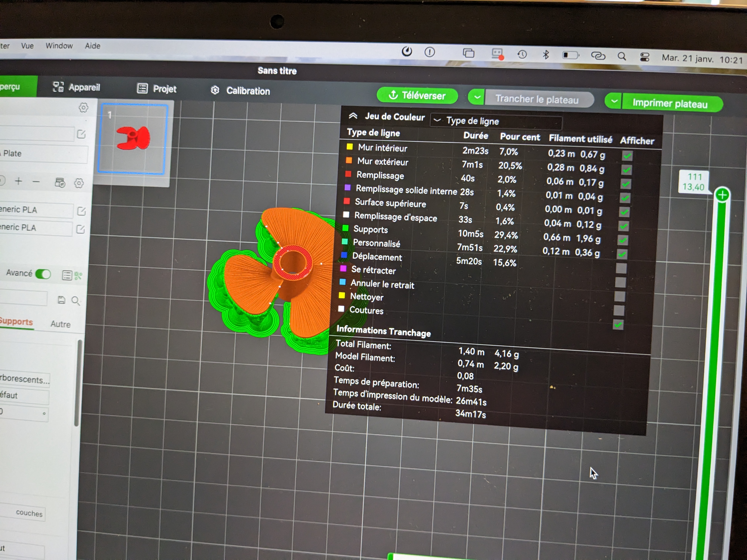The image size is (747, 560).
Task: Click the menu bar date and time
Action: [702, 59]
